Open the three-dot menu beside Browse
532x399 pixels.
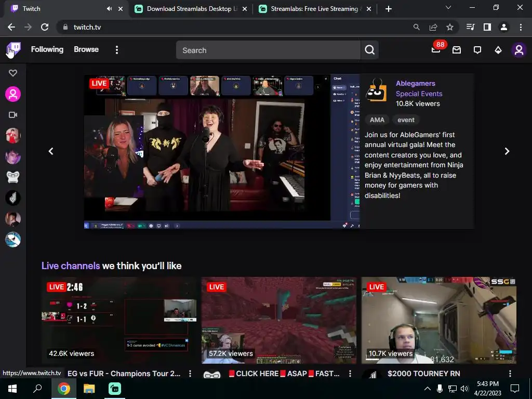point(117,50)
